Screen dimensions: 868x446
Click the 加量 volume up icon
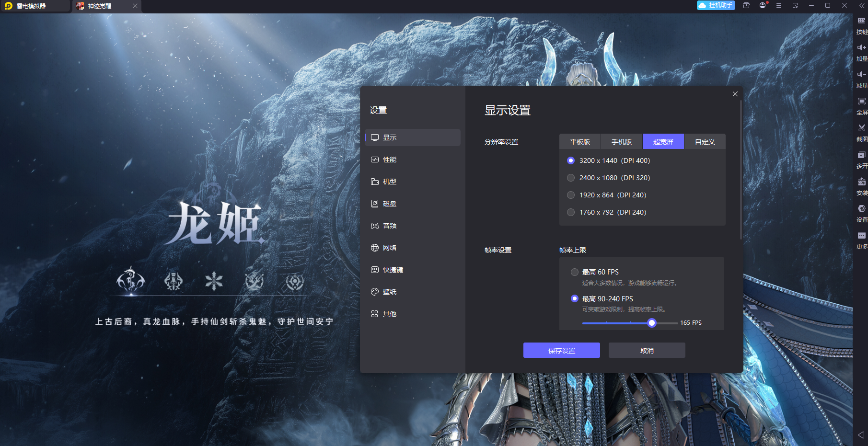(x=861, y=47)
